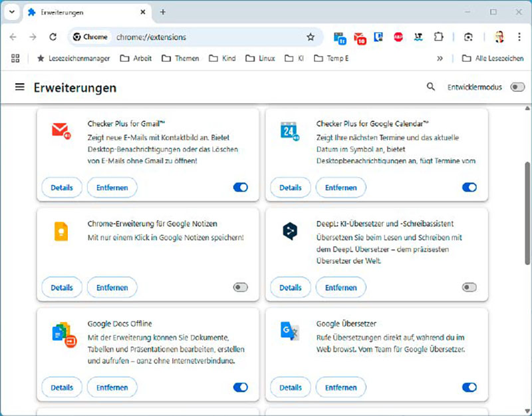Open Checker Plus for Calendar toolbar icon
The height and width of the screenshot is (416, 532).
tap(340, 38)
